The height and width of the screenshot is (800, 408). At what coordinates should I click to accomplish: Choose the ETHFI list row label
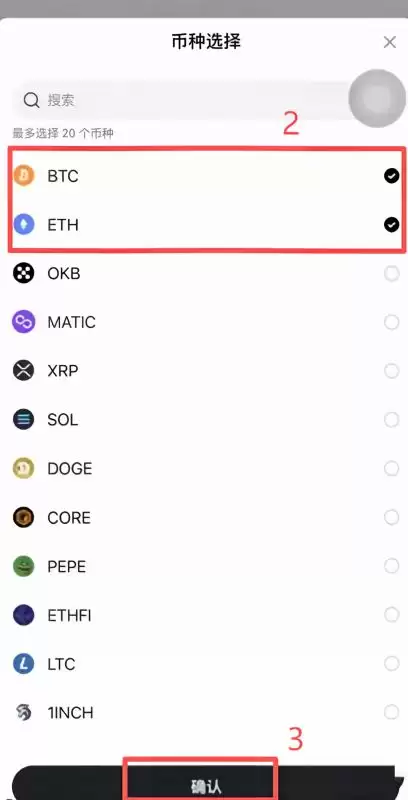click(x=69, y=616)
